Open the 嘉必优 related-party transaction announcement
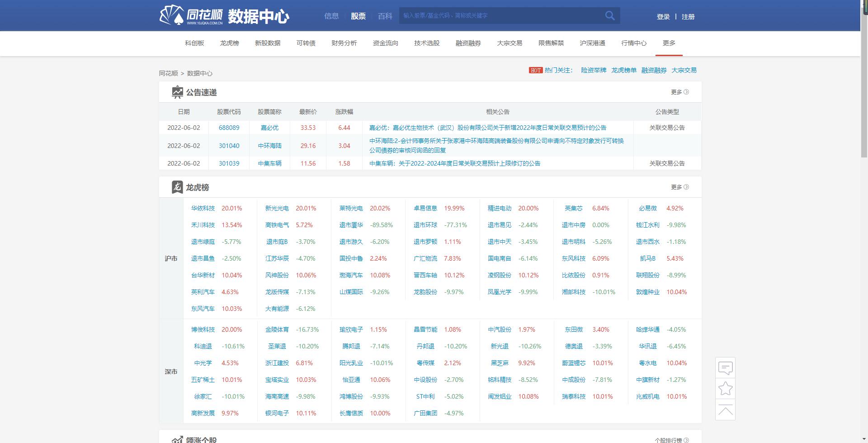Screen dimensions: 868x443 pos(488,128)
